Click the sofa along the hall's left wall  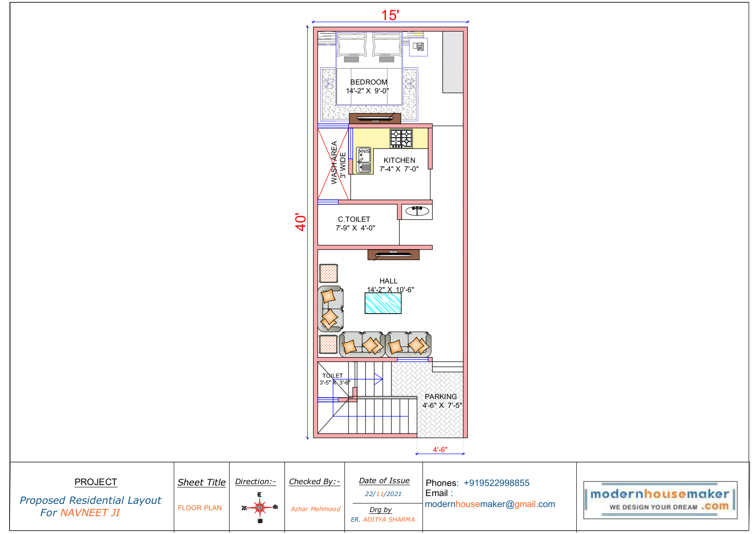pyautogui.click(x=330, y=309)
